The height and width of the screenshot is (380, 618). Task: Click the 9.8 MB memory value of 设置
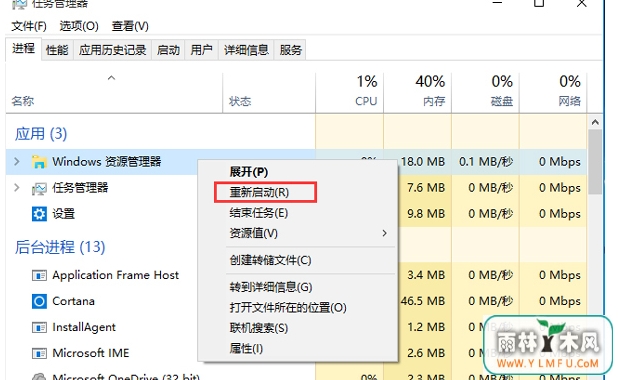click(x=426, y=214)
